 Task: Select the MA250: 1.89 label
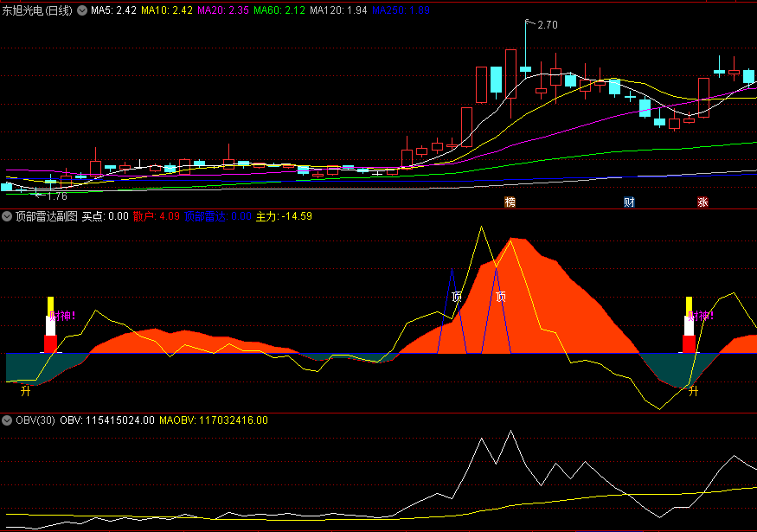pos(401,10)
